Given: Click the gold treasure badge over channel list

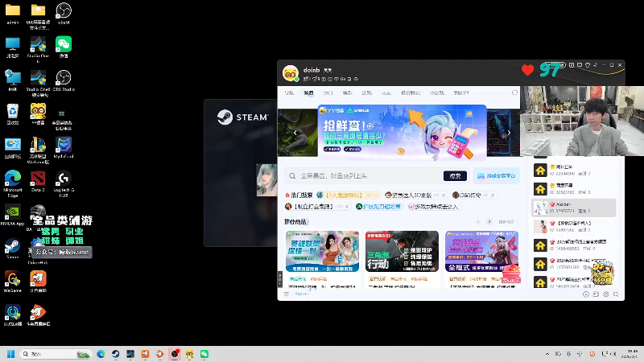Looking at the screenshot, I should coord(602,274).
